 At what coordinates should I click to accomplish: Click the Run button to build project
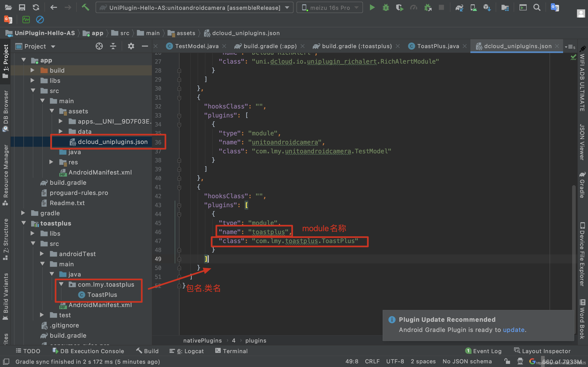click(x=372, y=8)
